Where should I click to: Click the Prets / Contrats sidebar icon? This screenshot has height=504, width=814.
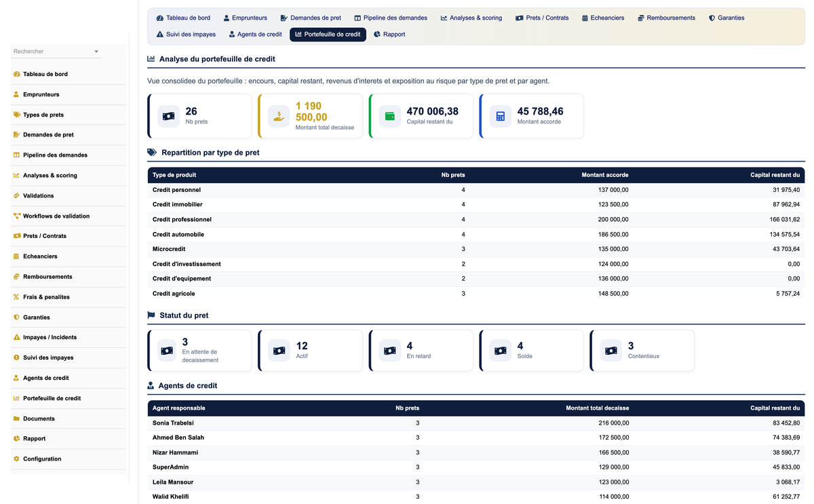click(16, 236)
